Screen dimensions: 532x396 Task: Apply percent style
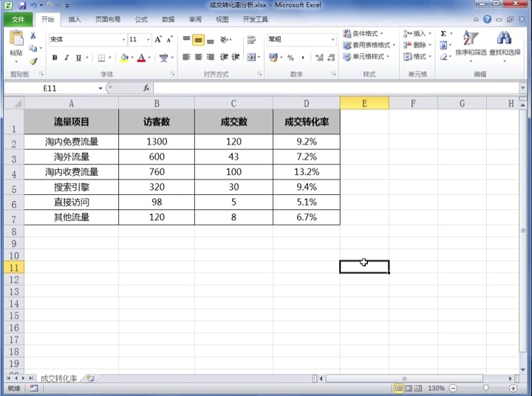[290, 58]
